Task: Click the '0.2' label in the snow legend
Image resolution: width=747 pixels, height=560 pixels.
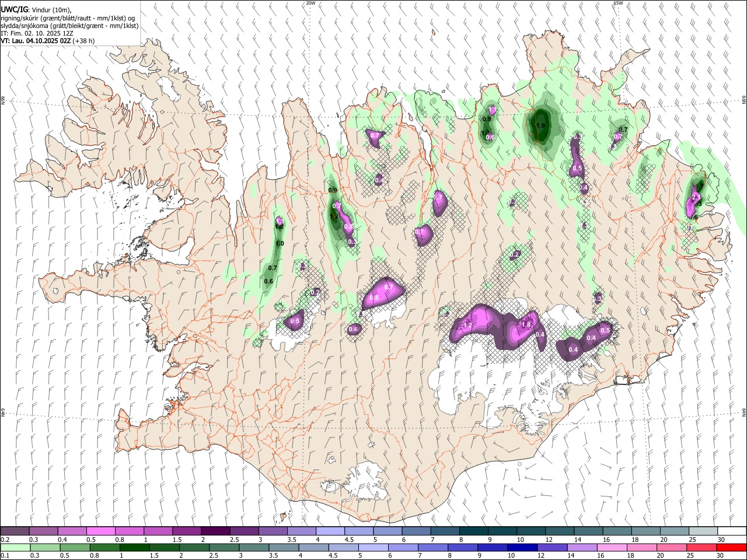Action: 5,540
